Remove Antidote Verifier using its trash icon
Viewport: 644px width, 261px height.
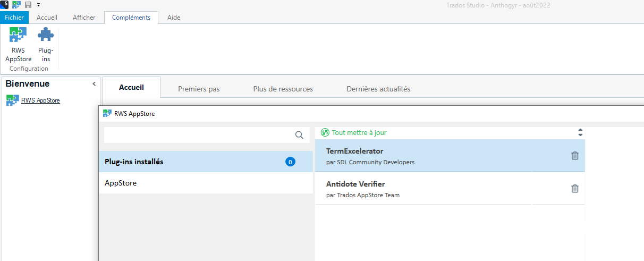[x=574, y=188]
